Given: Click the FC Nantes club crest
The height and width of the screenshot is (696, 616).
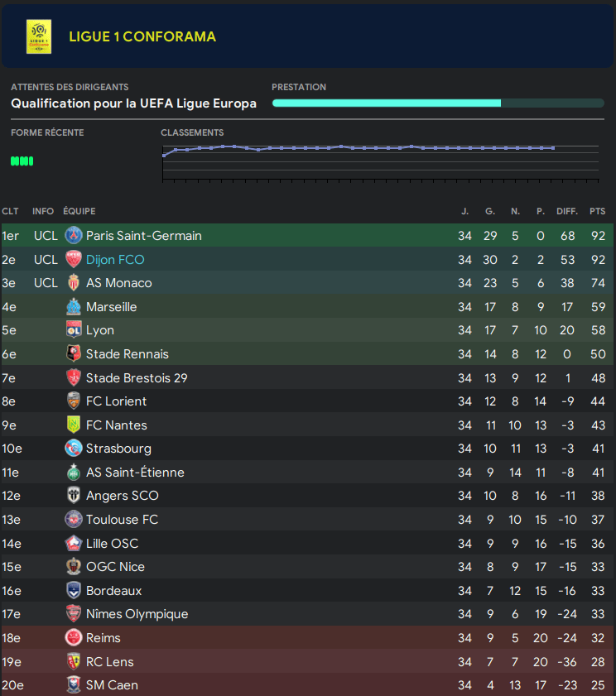Looking at the screenshot, I should pos(74,425).
